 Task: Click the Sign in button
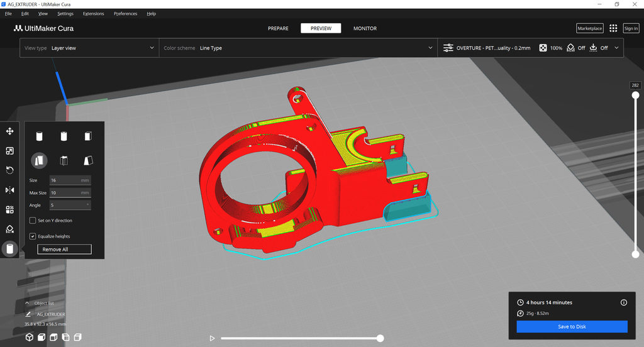[631, 28]
